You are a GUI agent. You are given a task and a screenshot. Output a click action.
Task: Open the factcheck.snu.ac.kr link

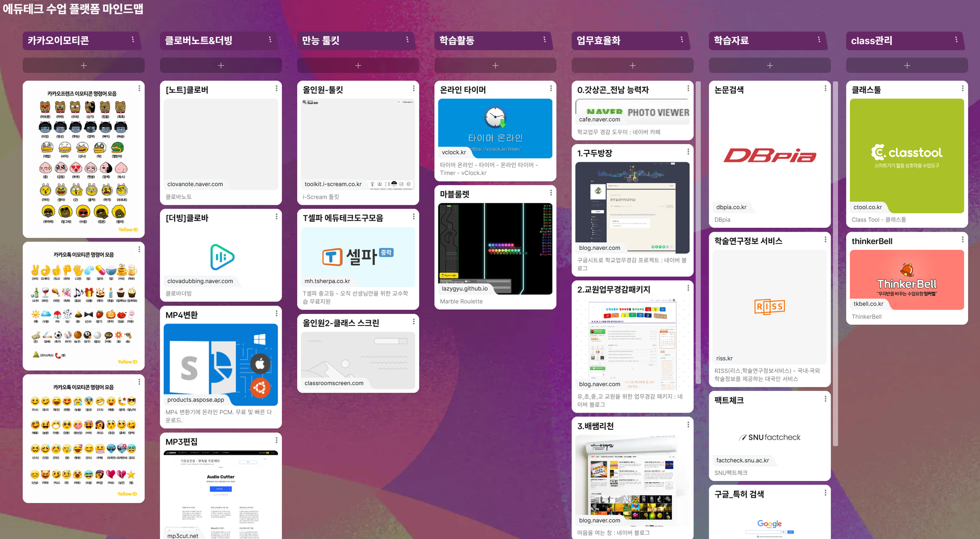(743, 460)
